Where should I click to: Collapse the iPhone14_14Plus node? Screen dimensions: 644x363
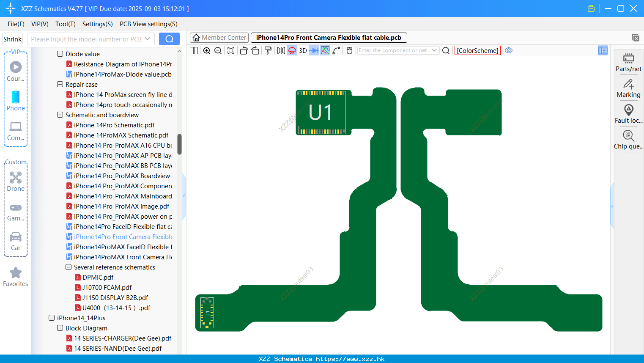[52, 318]
